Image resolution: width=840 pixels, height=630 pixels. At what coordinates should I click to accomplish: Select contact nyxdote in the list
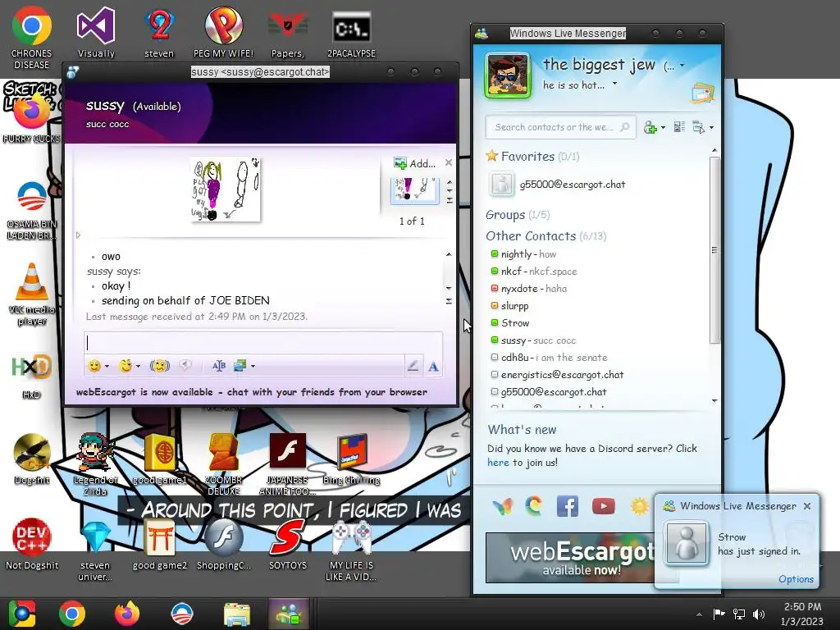(x=528, y=288)
